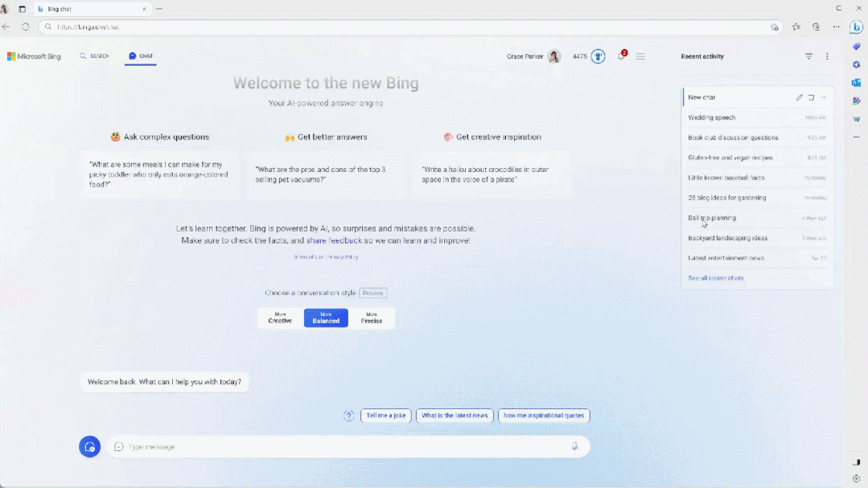Screen dimensions: 868x488
Task: Open See all recent chats link
Action: coord(716,278)
